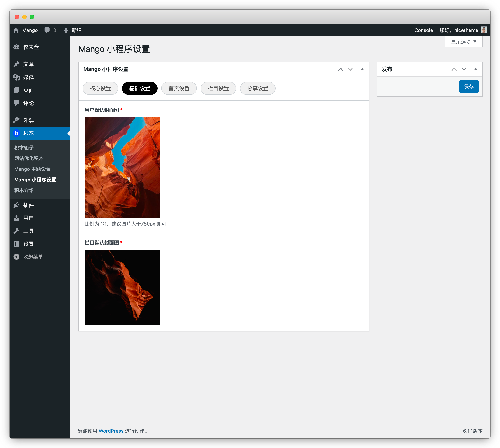Screen dimensions: 500x448
Task: Open 积木介绍 submenu item
Action: pyautogui.click(x=24, y=190)
